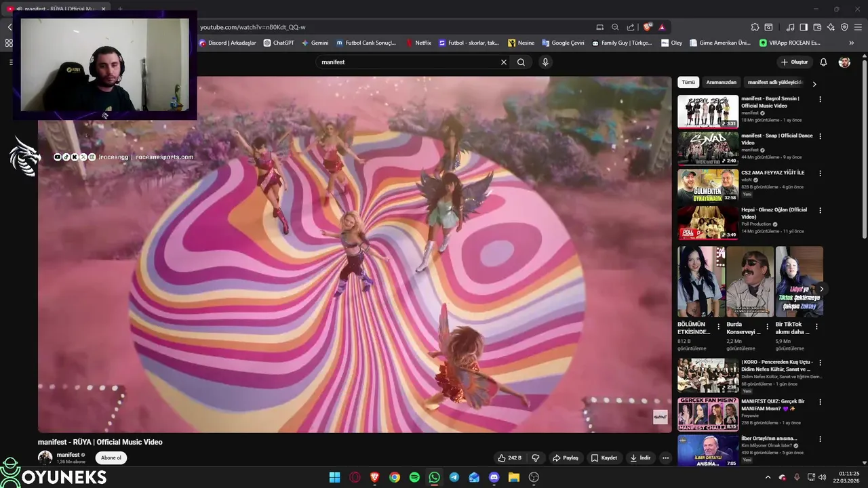Viewport: 868px width, 488px height.
Task: Open the Netflix bookmark
Action: (x=418, y=43)
